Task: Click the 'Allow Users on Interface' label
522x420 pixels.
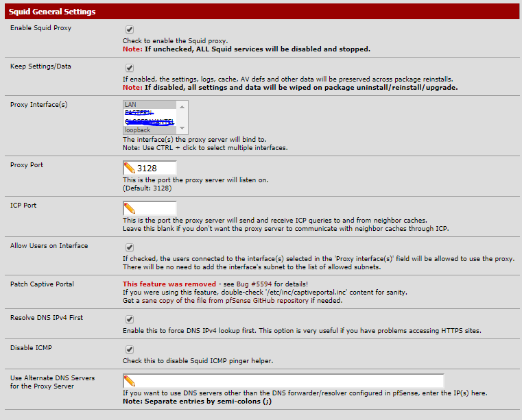Action: 49,246
